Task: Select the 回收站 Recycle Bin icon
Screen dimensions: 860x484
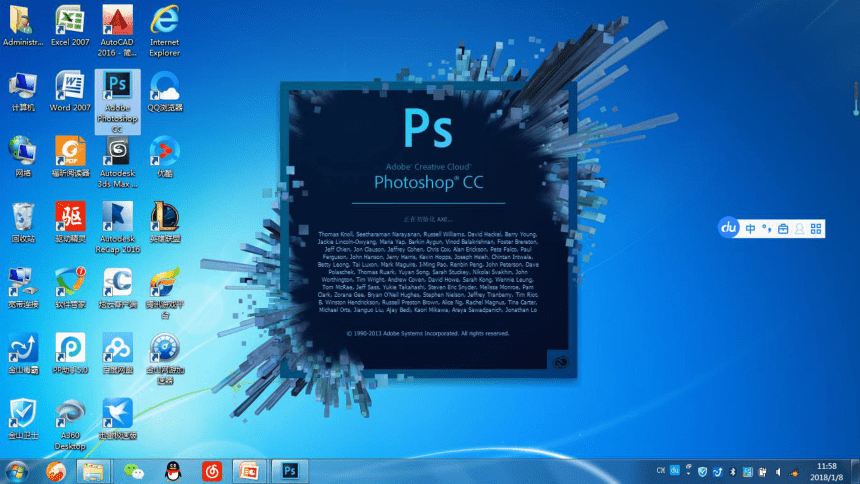Action: coord(22,223)
